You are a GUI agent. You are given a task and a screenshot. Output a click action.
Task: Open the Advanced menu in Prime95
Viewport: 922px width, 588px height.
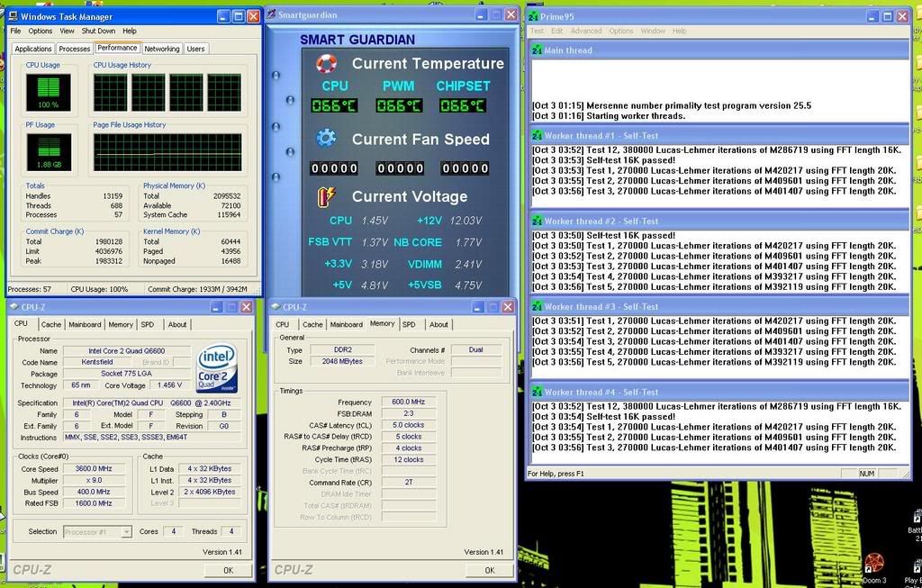pos(585,32)
